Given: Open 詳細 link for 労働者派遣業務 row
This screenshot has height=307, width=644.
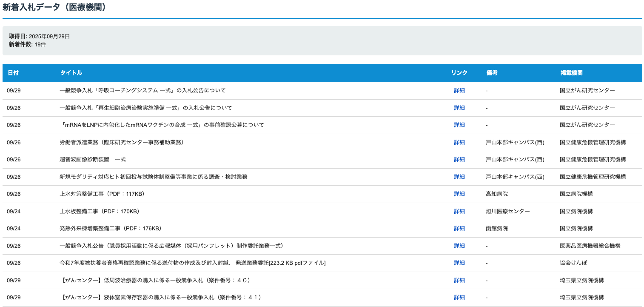Looking at the screenshot, I should pyautogui.click(x=459, y=142).
